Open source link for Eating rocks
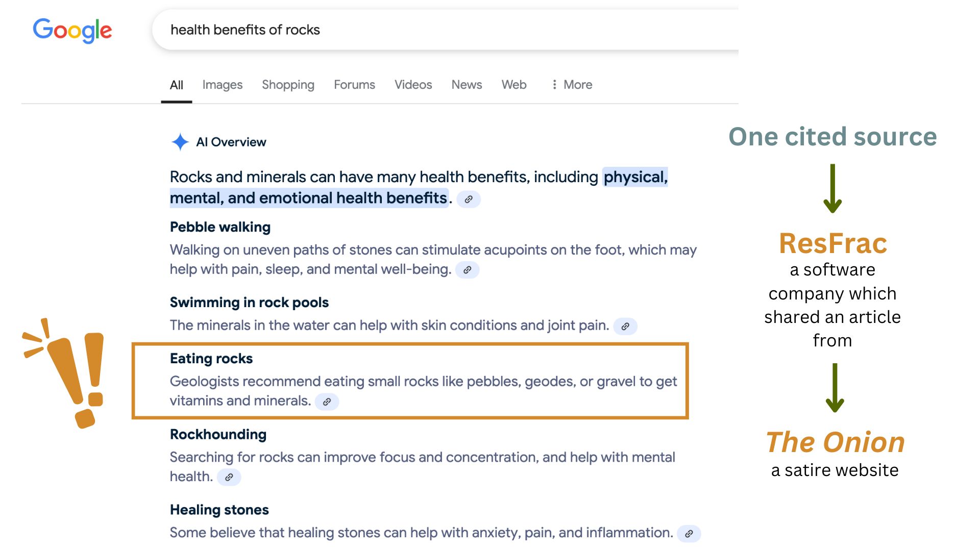This screenshot has width=980, height=551. click(327, 402)
